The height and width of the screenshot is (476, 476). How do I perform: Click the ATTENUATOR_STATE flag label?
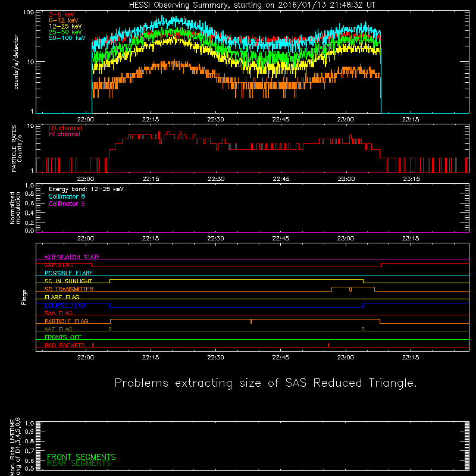click(x=72, y=257)
